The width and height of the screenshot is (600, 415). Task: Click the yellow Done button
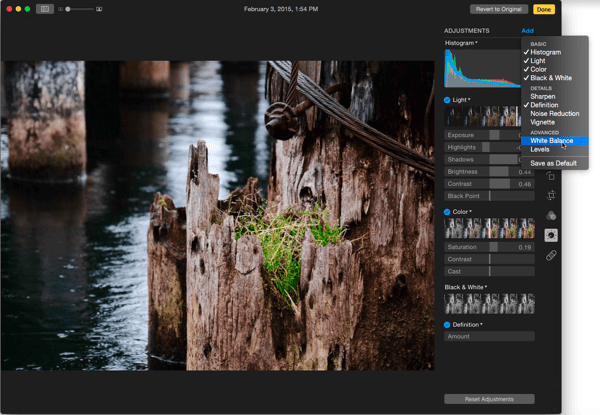544,9
